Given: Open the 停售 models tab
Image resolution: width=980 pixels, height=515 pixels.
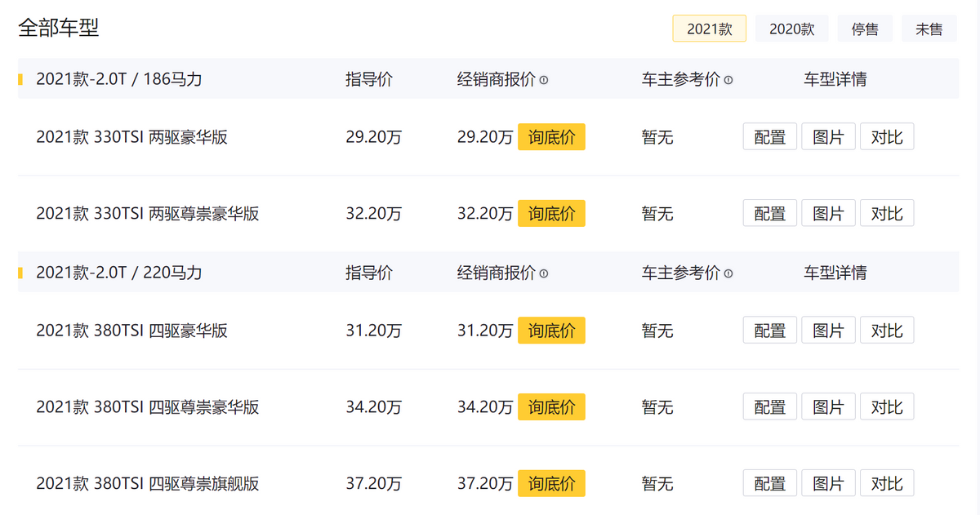Looking at the screenshot, I should pos(865,29).
